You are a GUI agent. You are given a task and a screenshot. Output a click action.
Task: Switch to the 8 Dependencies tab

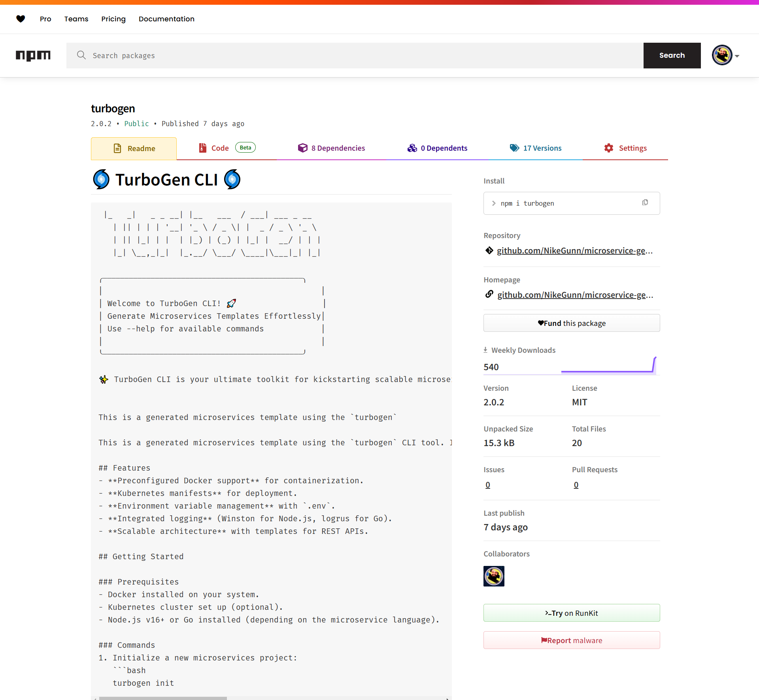pos(331,148)
